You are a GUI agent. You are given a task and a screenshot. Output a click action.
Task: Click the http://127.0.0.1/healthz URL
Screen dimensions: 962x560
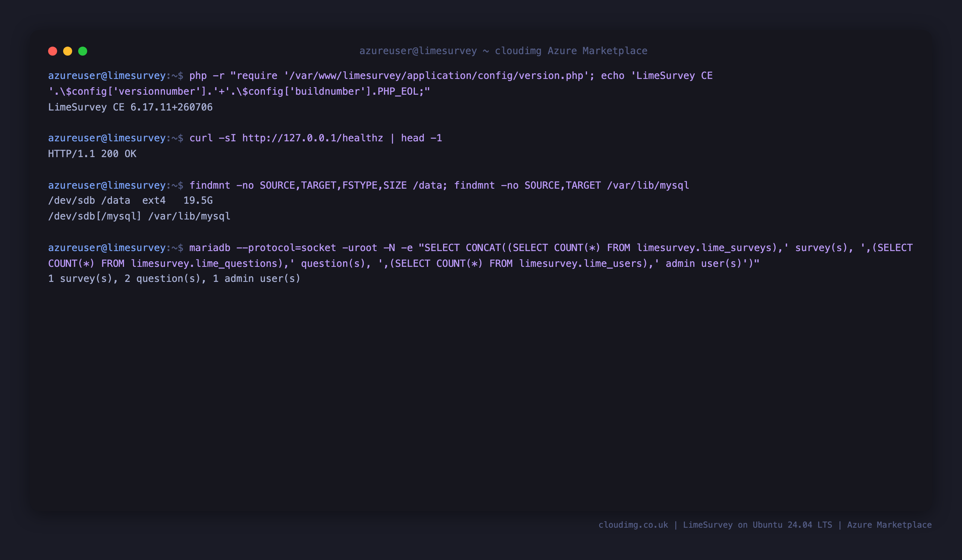pos(313,138)
